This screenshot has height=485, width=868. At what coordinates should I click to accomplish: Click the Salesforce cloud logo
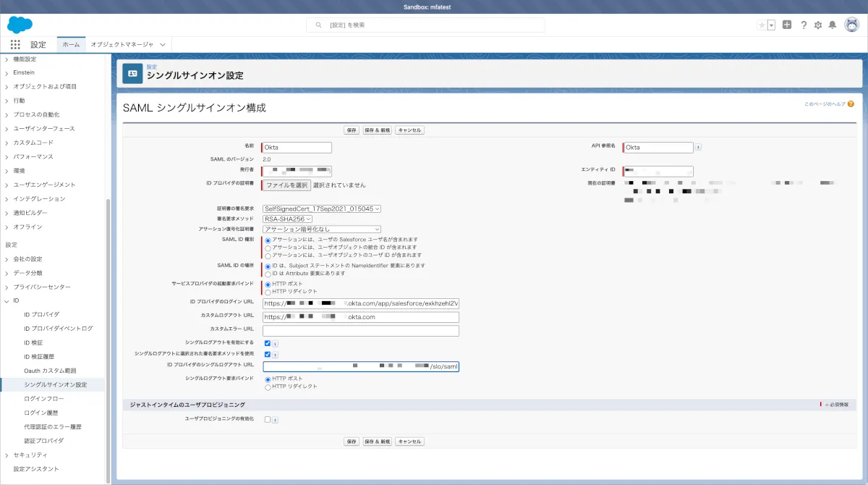coord(20,25)
